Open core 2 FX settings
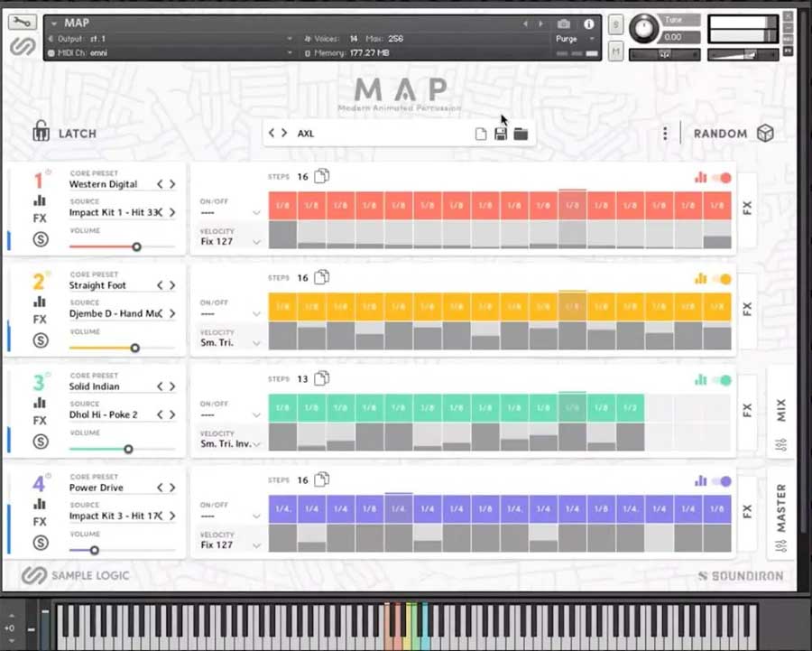 pos(40,320)
